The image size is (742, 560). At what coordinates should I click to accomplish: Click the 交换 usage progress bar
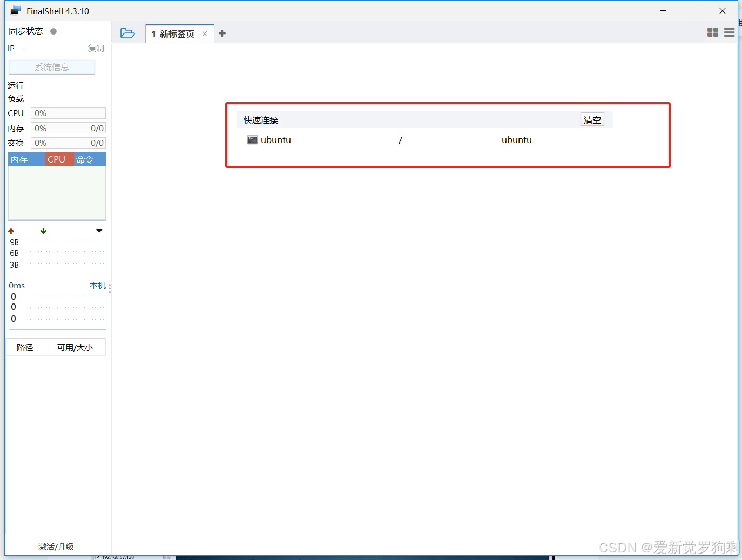(x=68, y=143)
